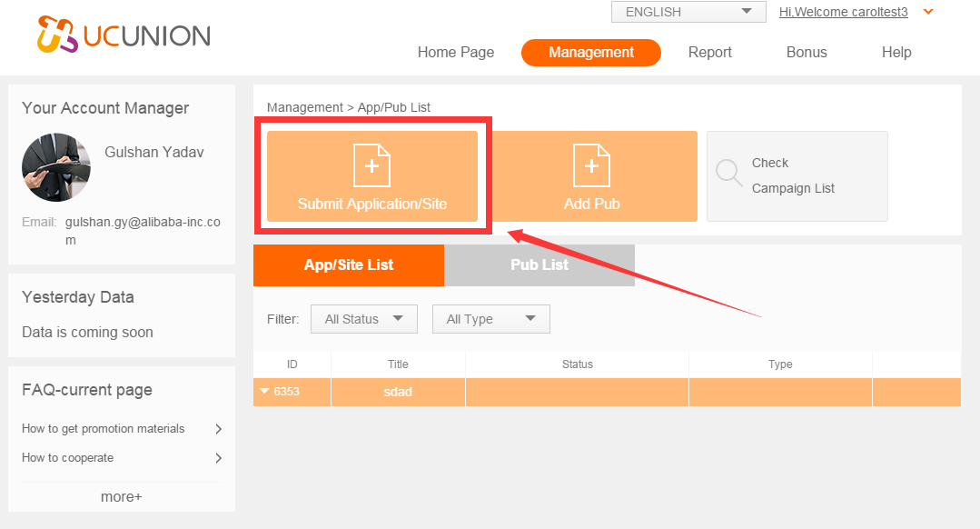Click the account manager profile photo
This screenshot has height=529, width=980.
point(56,167)
